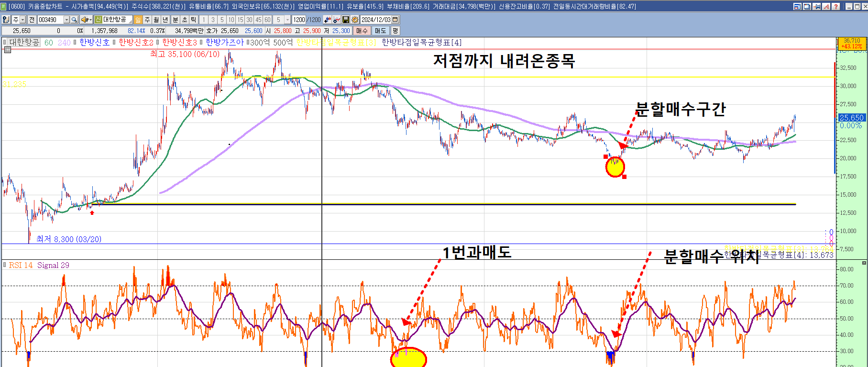Close the RSI panel via corner icon
Viewport: 868px width, 367px height.
[x=864, y=263]
